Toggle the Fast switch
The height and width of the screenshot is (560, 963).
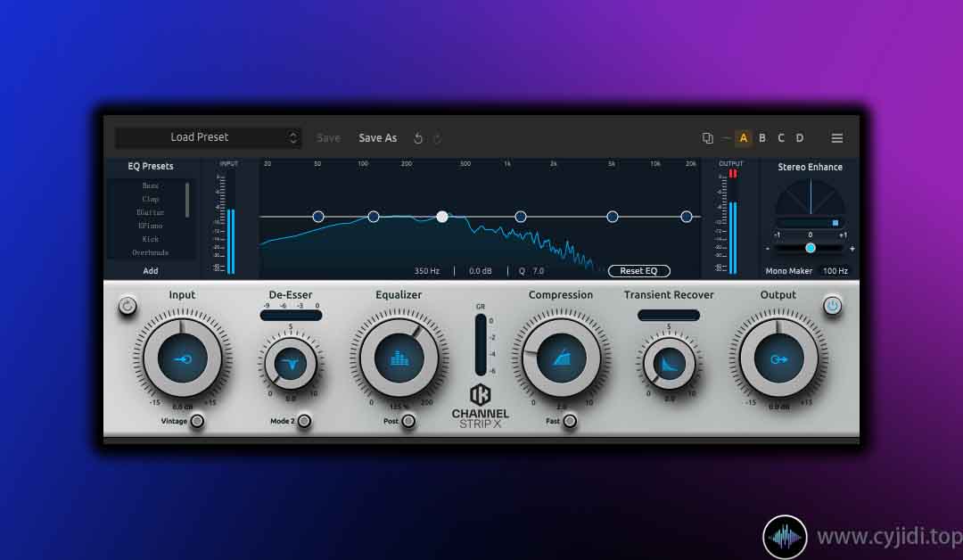[x=570, y=421]
